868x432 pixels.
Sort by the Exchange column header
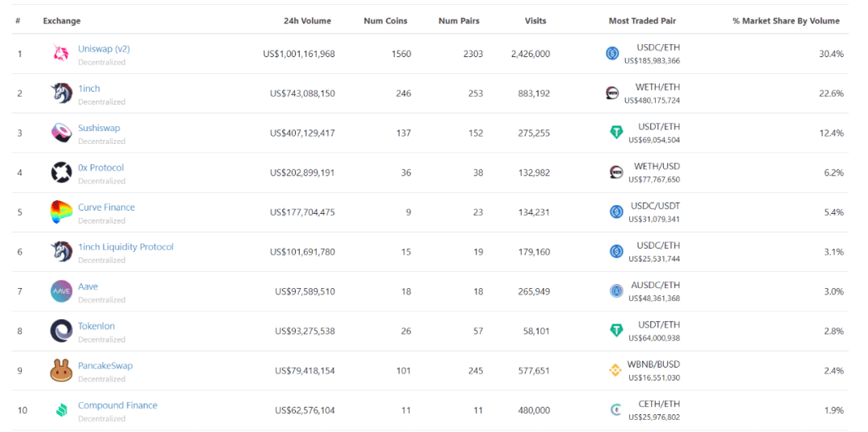point(61,21)
